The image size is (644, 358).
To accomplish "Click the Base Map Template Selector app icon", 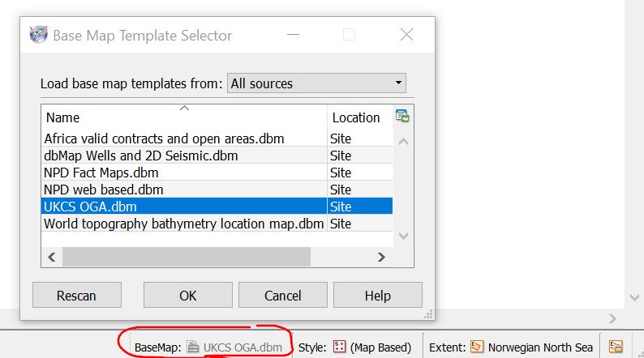I will tap(39, 35).
